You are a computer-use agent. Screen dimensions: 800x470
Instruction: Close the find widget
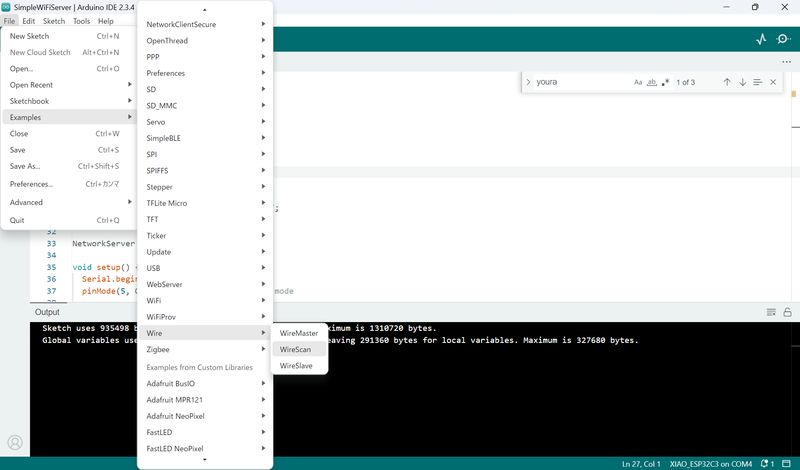773,82
